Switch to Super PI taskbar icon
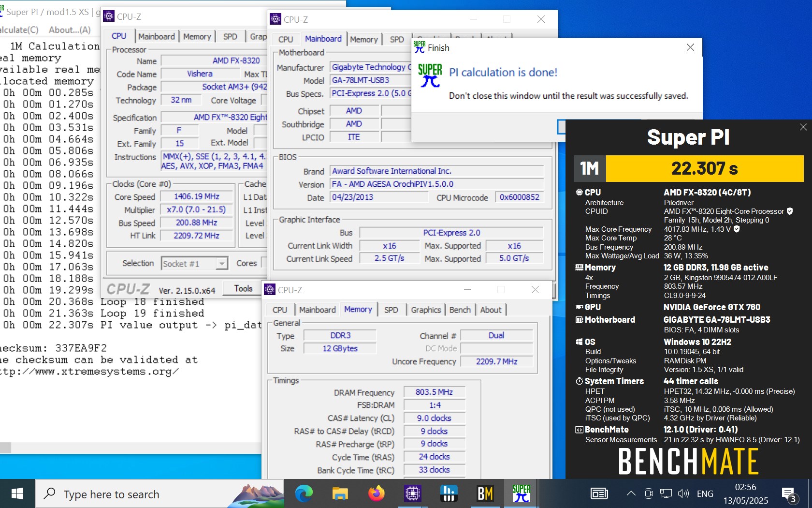 tap(522, 493)
